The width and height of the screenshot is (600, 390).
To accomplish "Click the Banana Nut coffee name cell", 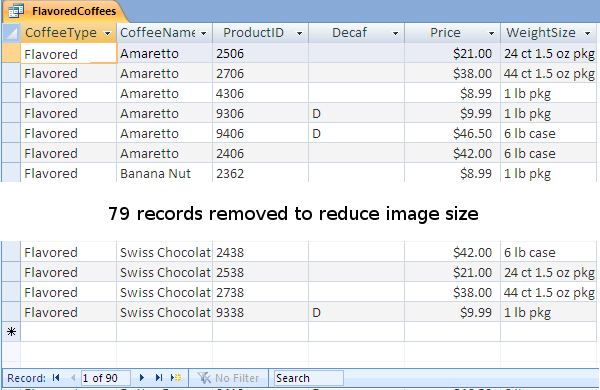I will 165,173.
